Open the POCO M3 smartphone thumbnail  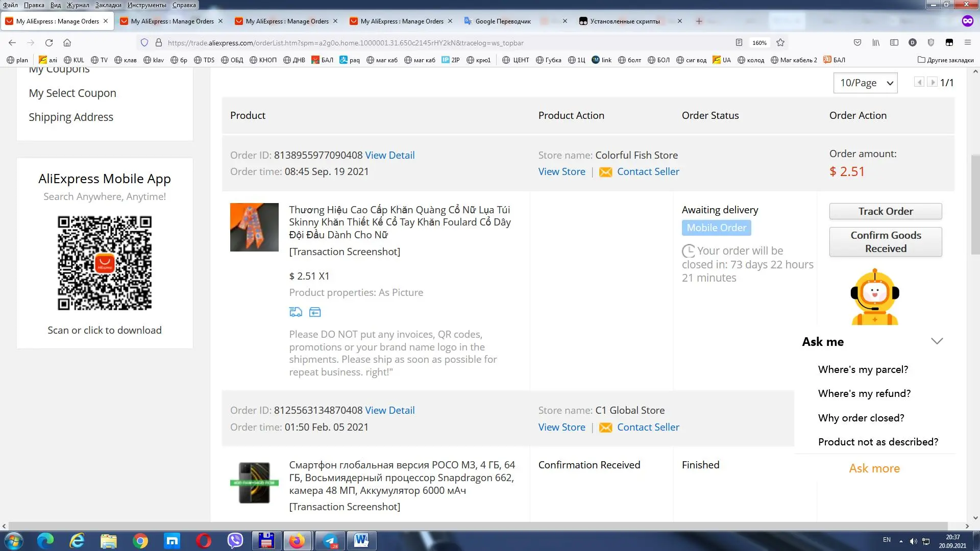pyautogui.click(x=254, y=483)
